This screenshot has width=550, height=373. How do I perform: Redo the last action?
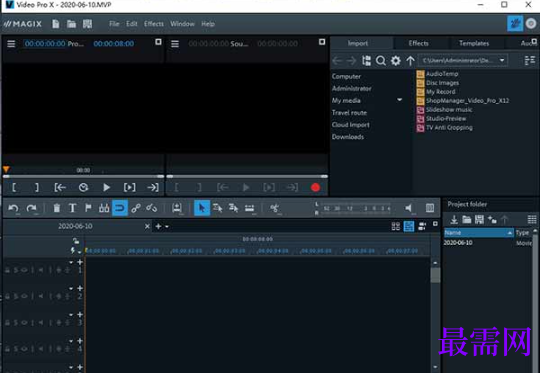pyautogui.click(x=32, y=208)
